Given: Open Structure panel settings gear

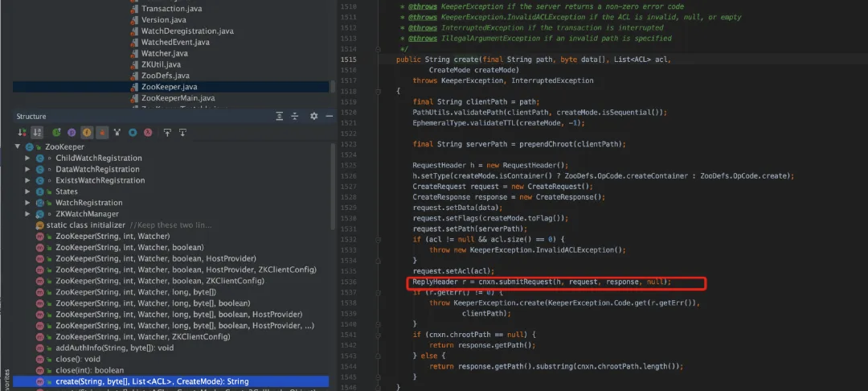Looking at the screenshot, I should coord(314,117).
